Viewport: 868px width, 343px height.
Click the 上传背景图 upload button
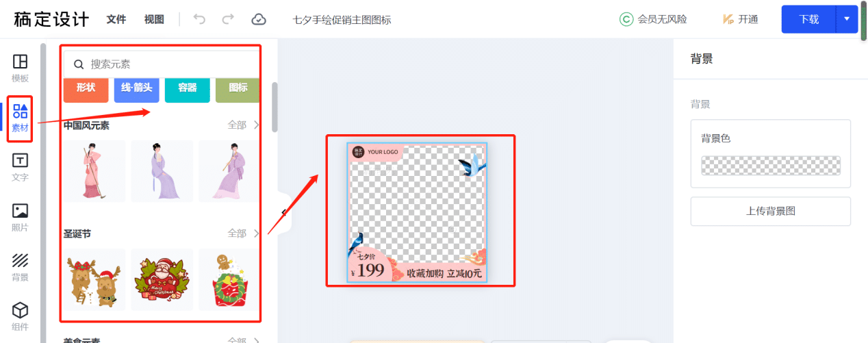770,212
